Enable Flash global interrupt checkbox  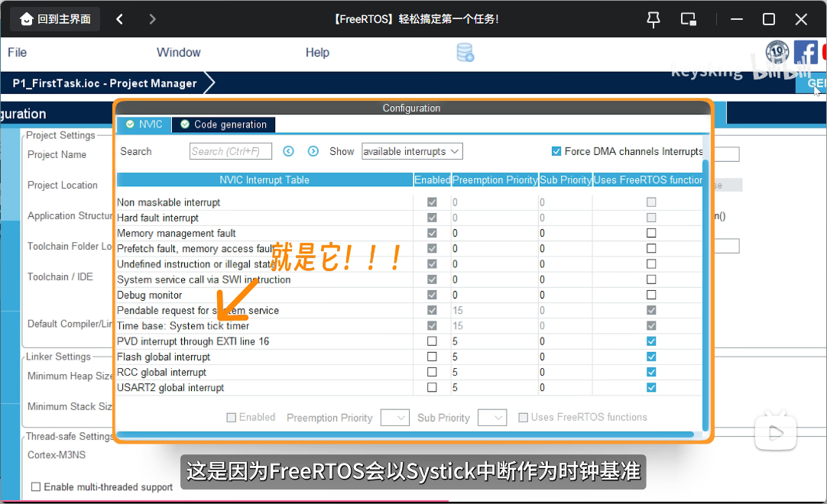pyautogui.click(x=432, y=357)
